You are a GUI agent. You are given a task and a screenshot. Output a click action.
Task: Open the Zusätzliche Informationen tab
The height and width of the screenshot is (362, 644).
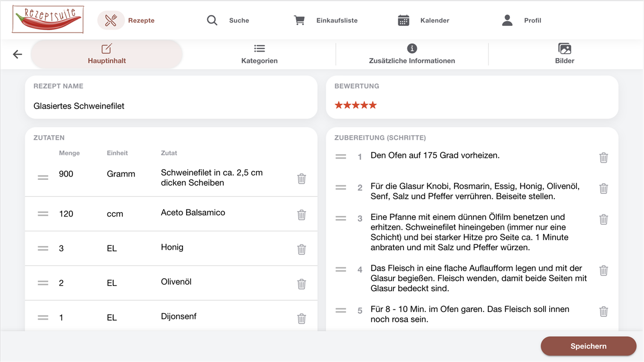412,54
